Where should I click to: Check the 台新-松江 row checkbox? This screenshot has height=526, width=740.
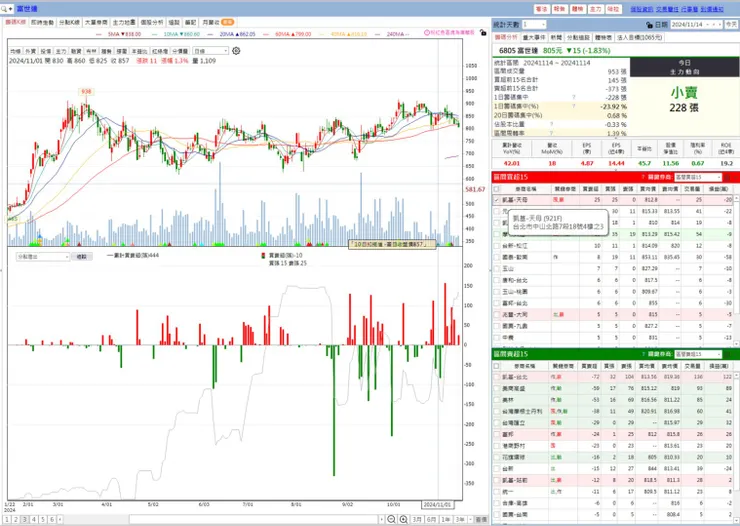(x=496, y=246)
